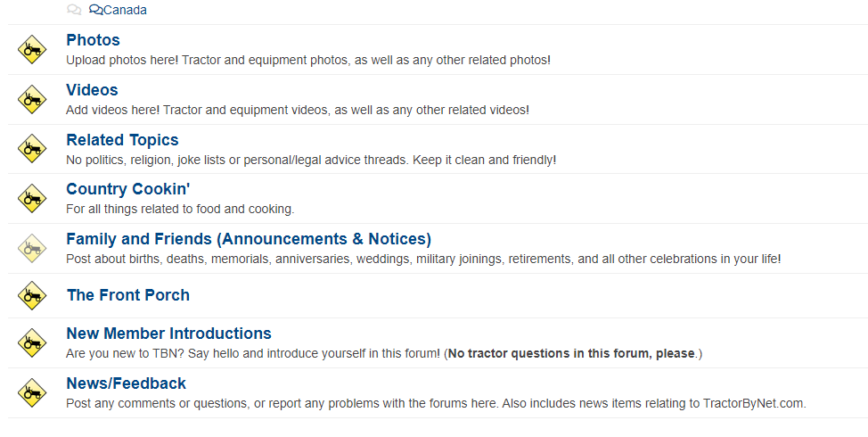This screenshot has width=868, height=437.
Task: Click the faded tractor icon beside Family and Friends
Action: [32, 248]
